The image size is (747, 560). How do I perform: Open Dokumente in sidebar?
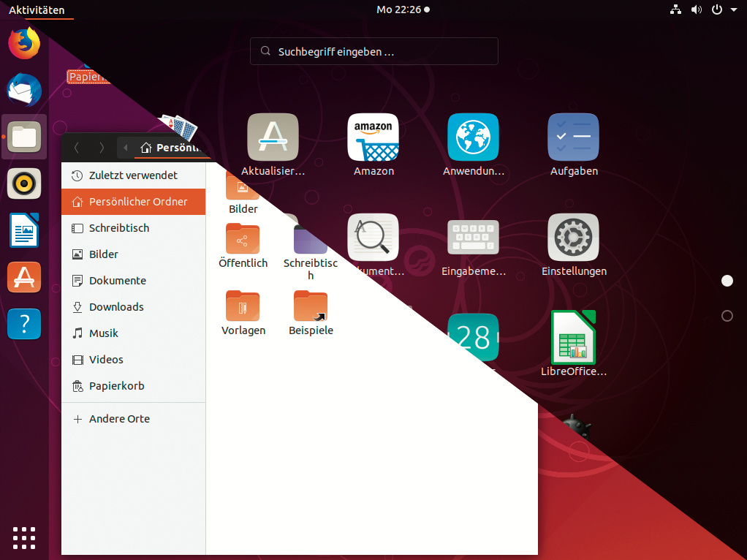click(x=133, y=280)
